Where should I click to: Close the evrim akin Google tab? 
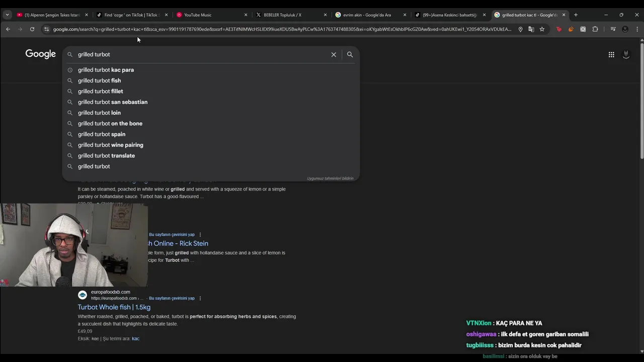[x=405, y=15]
